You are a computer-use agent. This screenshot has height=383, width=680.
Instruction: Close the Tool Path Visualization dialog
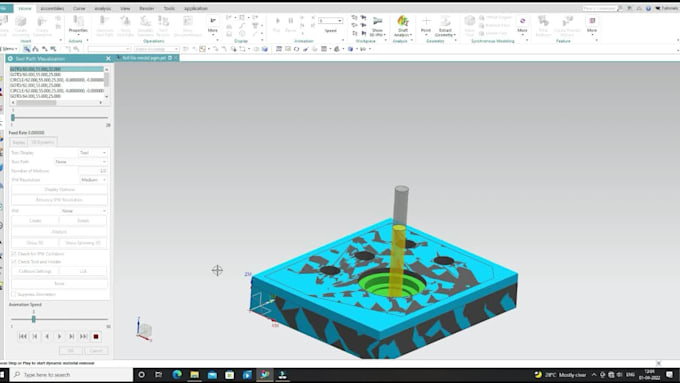tap(108, 59)
